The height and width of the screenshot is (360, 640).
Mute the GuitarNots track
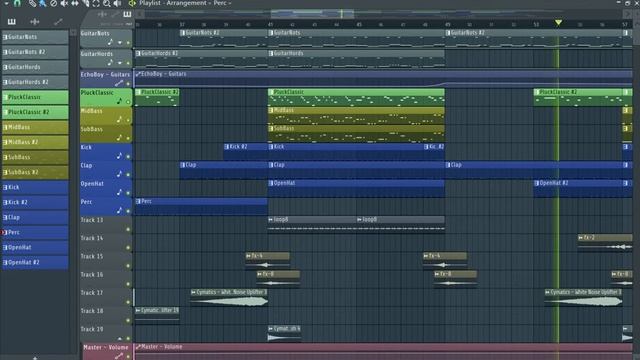pos(128,42)
